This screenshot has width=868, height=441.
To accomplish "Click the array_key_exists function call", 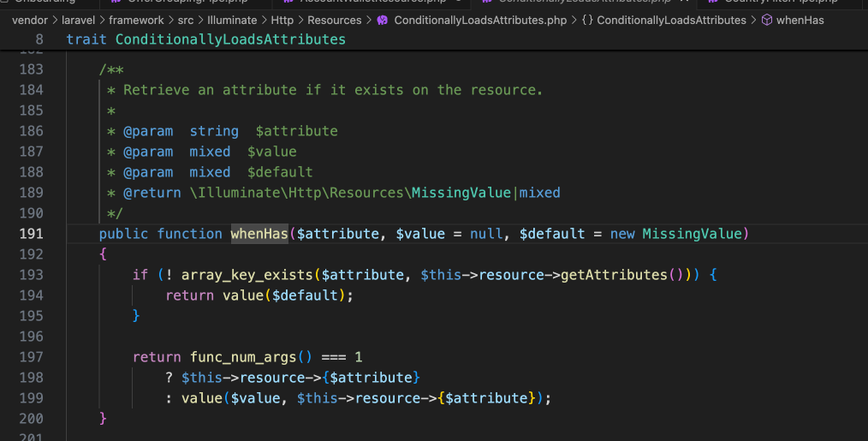I will [247, 275].
